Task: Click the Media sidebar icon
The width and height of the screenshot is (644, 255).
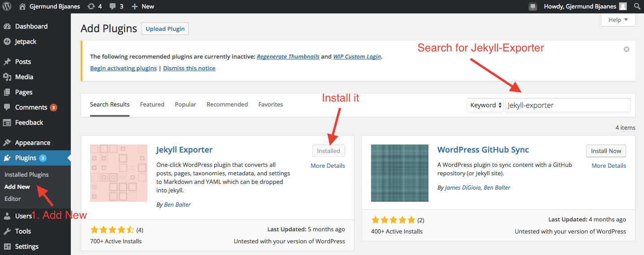Action: 7,77
